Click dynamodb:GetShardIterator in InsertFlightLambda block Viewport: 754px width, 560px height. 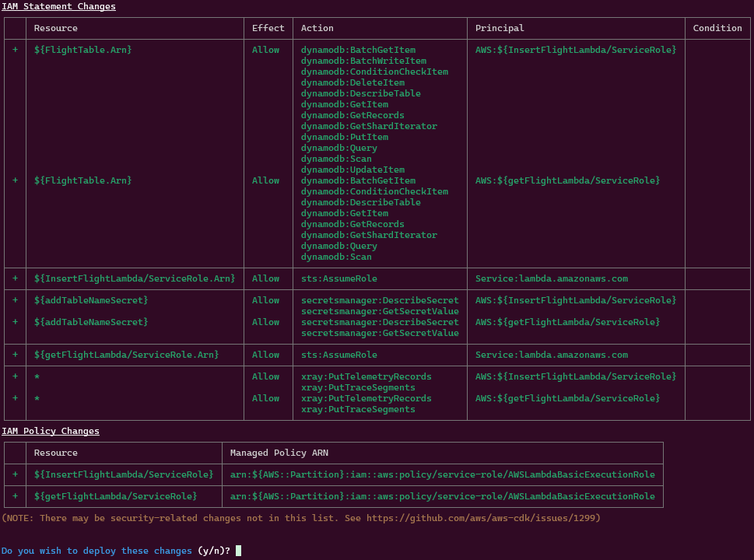coord(369,126)
